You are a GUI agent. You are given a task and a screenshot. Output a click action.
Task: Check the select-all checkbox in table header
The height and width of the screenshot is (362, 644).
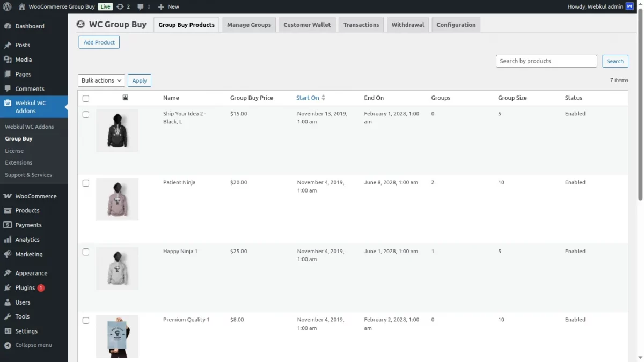86,98
